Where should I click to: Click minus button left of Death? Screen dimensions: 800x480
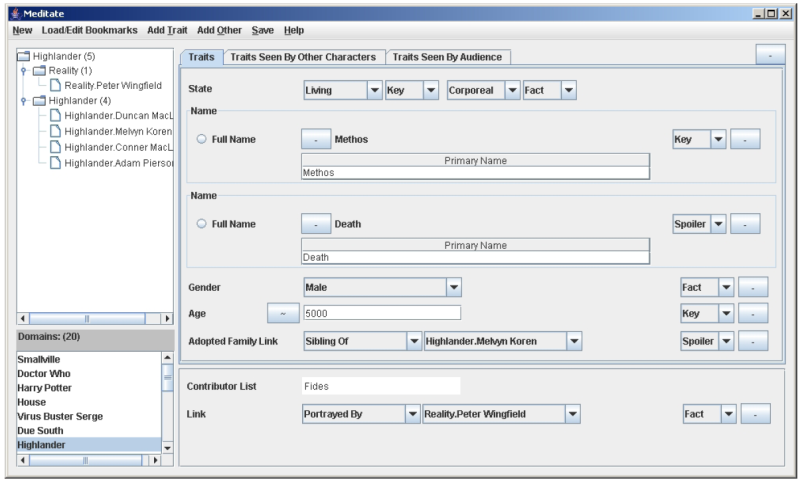tap(316, 224)
